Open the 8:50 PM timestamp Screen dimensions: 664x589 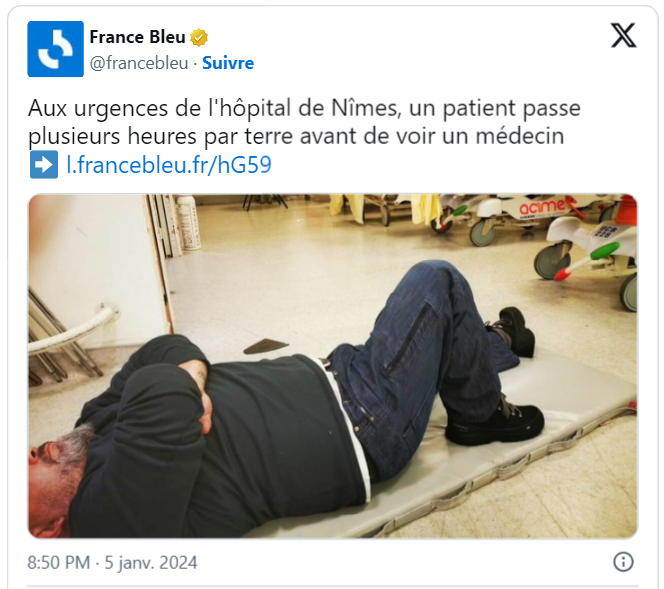(58, 563)
